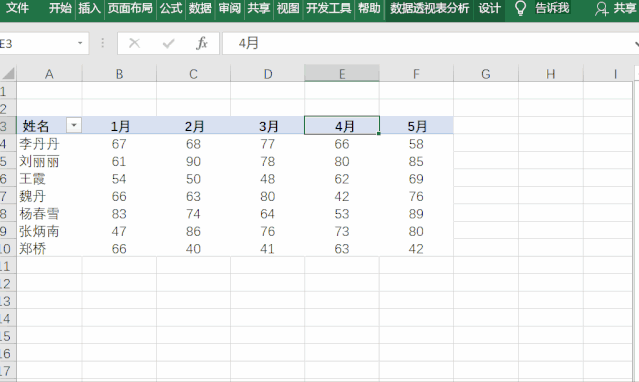Open the 文件 menu
The width and height of the screenshot is (639, 382).
click(x=18, y=8)
